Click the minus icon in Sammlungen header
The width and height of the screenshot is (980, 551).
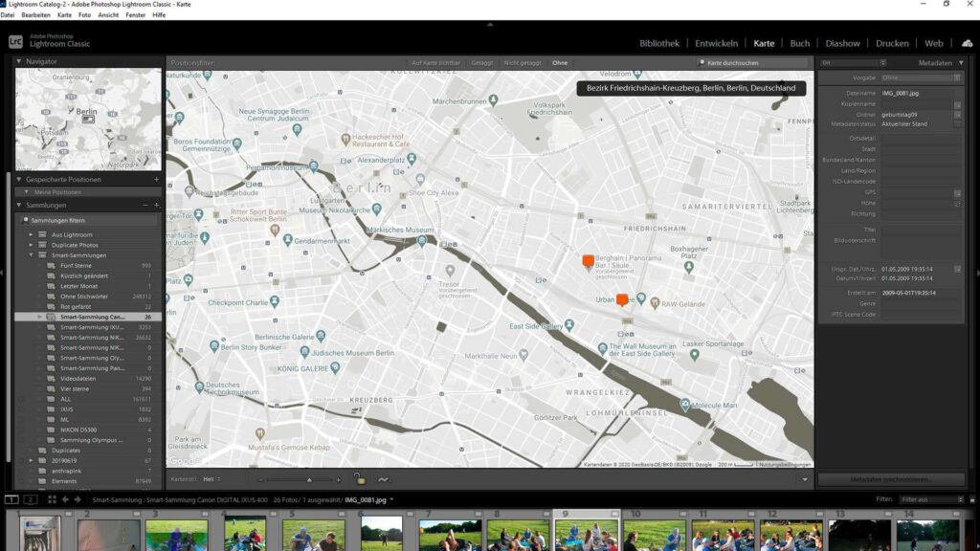145,205
